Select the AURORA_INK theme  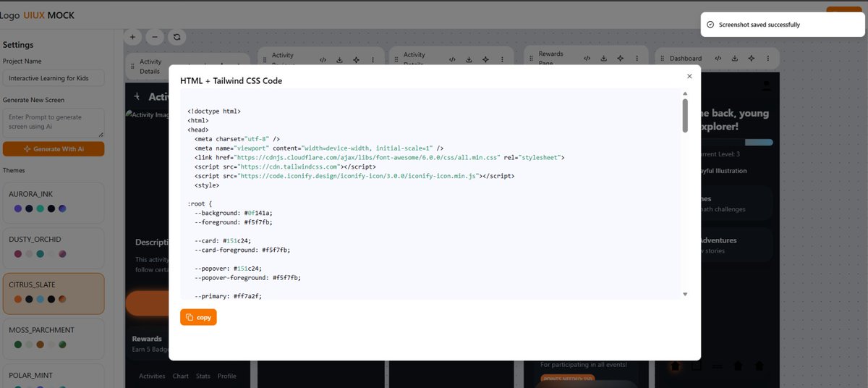(x=54, y=202)
